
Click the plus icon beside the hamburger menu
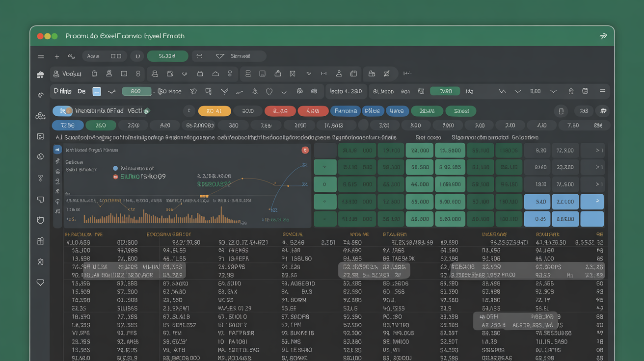(x=57, y=56)
